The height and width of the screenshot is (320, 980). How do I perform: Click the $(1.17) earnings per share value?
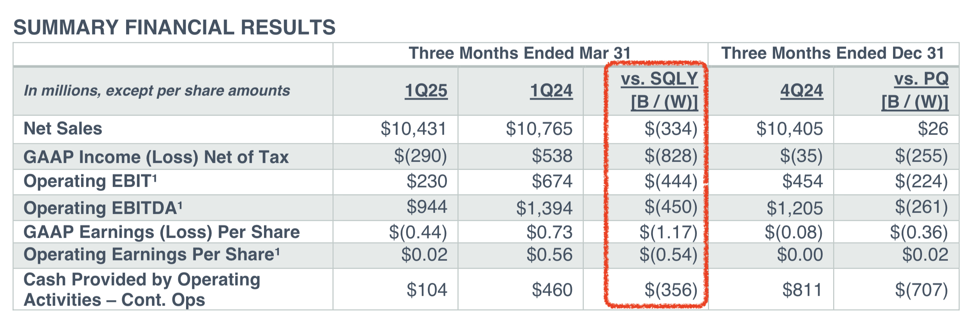[x=668, y=232]
